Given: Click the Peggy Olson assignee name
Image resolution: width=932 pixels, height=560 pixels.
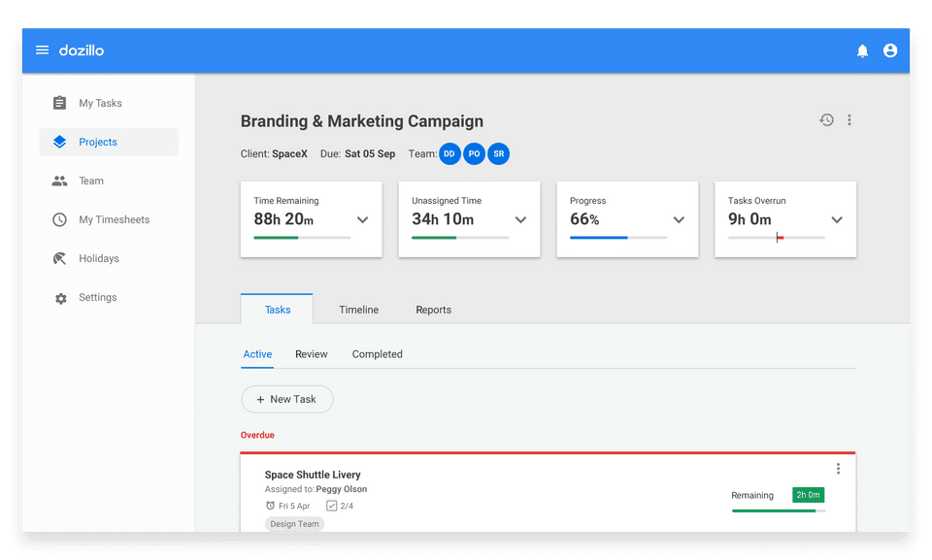Looking at the screenshot, I should 341,489.
